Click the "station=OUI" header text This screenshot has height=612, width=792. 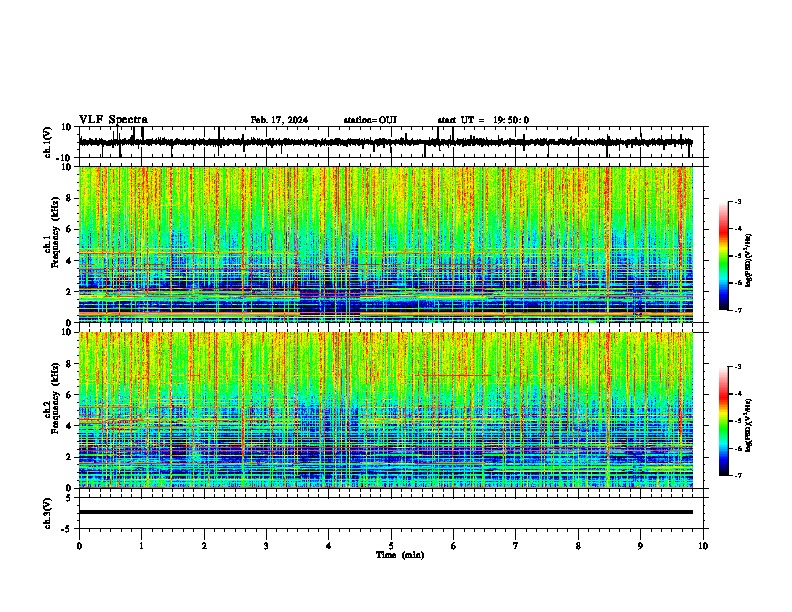[370, 120]
